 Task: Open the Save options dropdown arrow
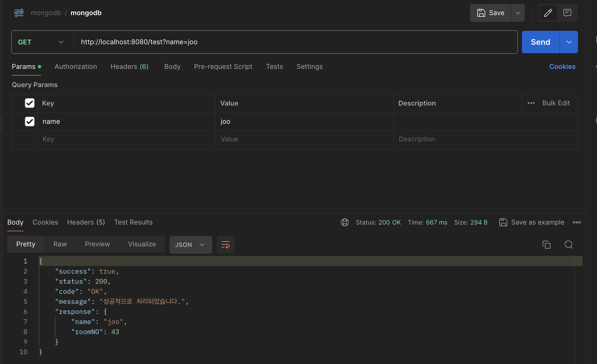tap(518, 13)
